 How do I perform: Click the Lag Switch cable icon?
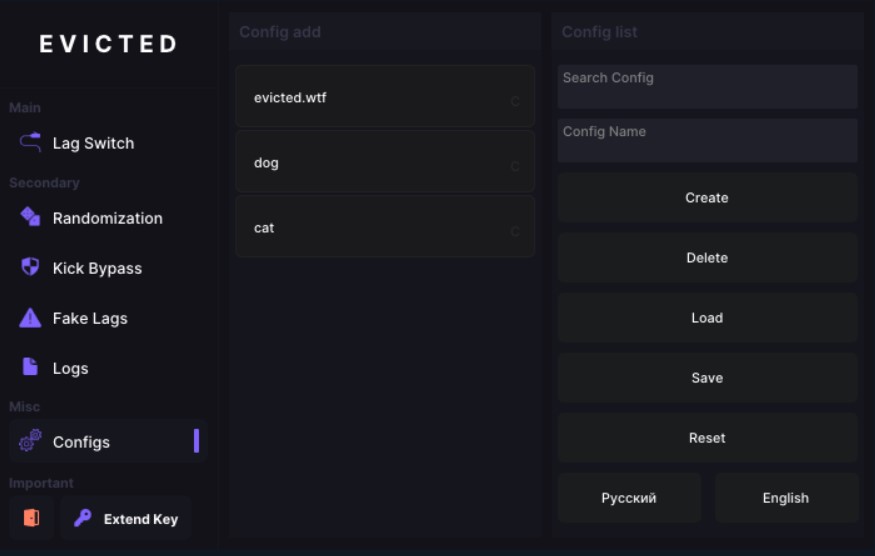click(x=31, y=142)
